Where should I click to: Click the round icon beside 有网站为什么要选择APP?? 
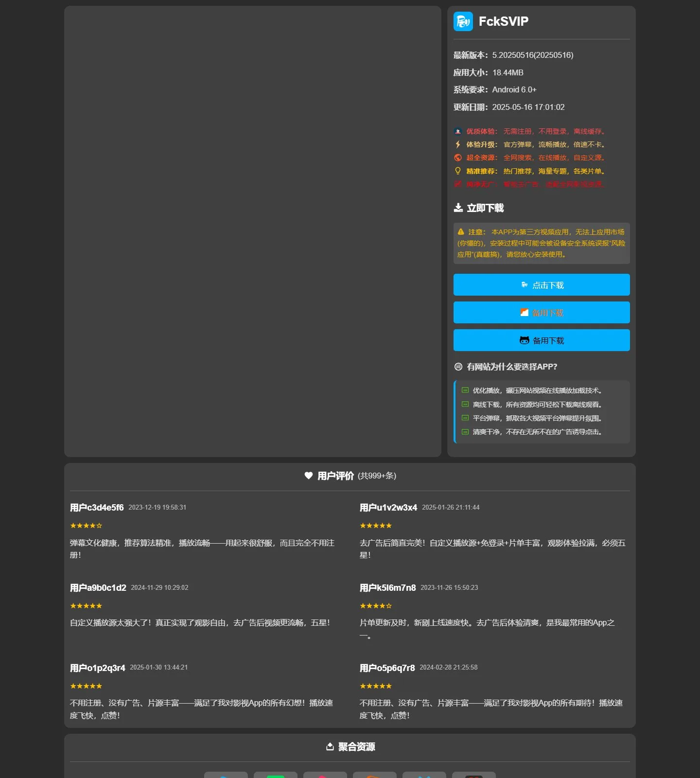pos(458,367)
